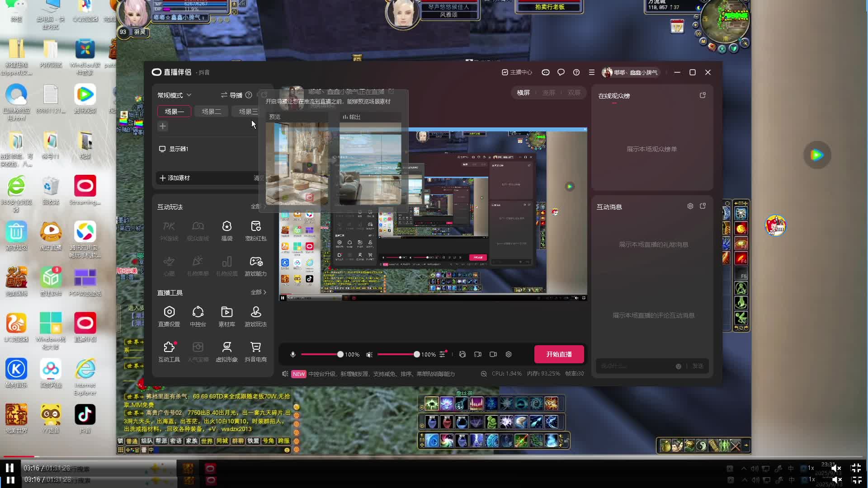Click 添加素材 add source button
The height and width of the screenshot is (488, 868).
175,178
